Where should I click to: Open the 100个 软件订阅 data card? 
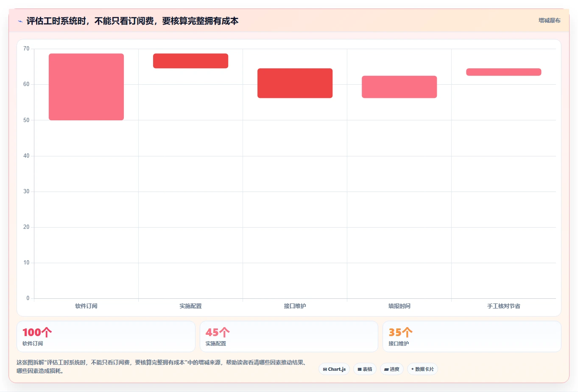(106, 336)
